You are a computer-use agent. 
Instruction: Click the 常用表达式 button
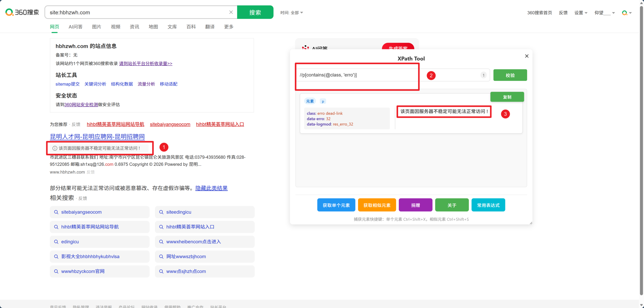pyautogui.click(x=488, y=205)
